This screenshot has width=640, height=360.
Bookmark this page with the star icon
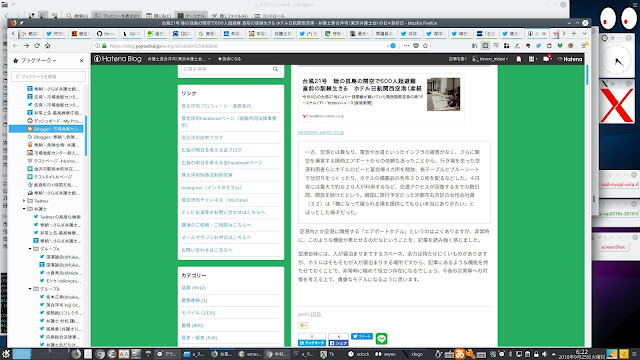point(425,46)
